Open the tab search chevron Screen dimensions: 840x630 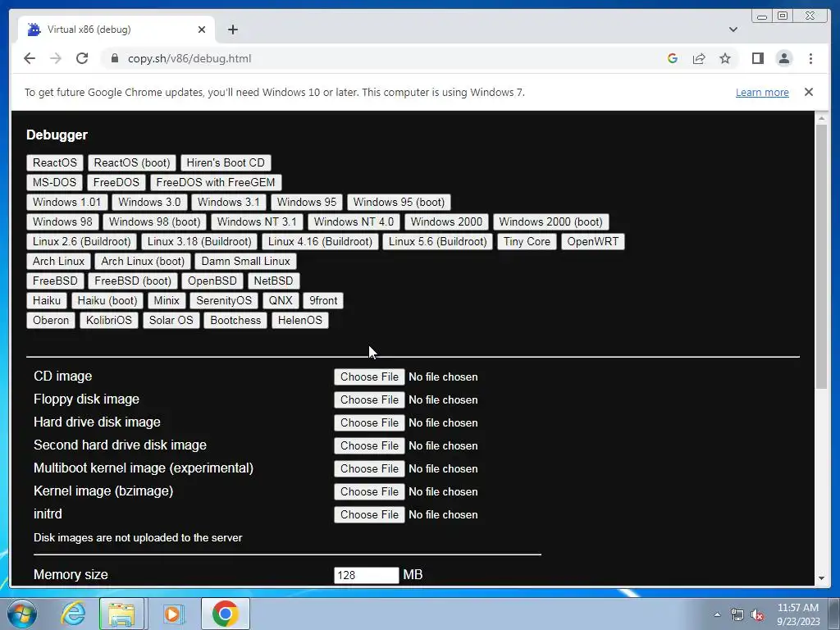tap(733, 30)
